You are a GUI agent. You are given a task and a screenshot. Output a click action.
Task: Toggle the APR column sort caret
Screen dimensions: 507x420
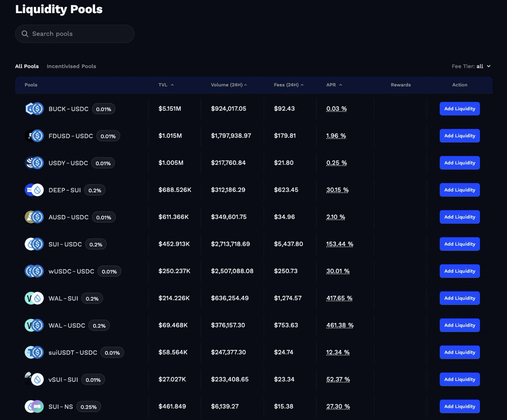point(341,85)
